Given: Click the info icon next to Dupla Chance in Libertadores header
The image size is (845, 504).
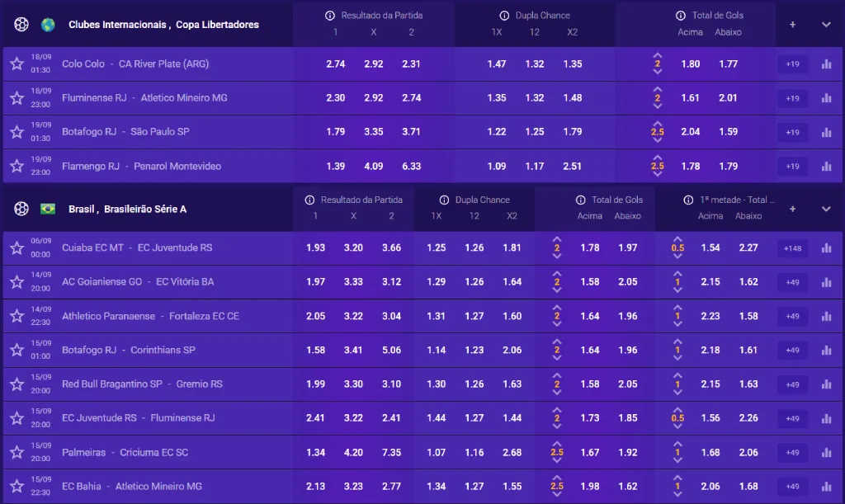Looking at the screenshot, I should pyautogui.click(x=504, y=16).
